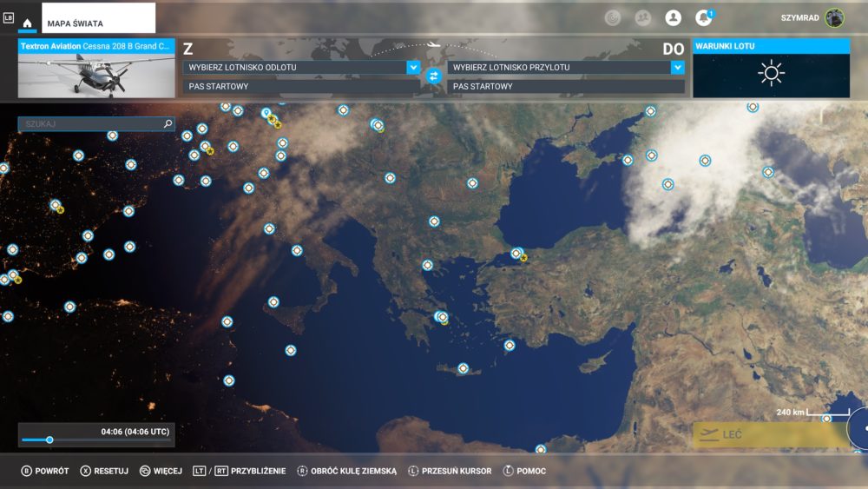
Task: Click OBRÓĆ KULĘ ZIEMSKĄ control hint
Action: pyautogui.click(x=347, y=471)
